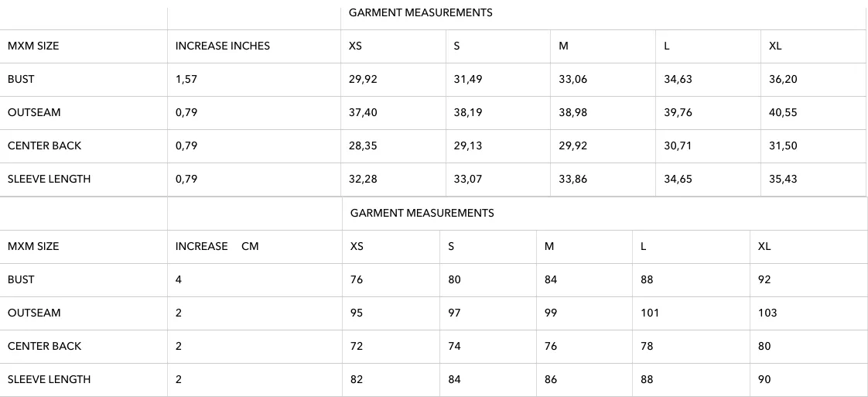Screen dimensions: 868x397
Task: Click the cm table GARMENT MEASUREMENTS header
Action: [422, 213]
